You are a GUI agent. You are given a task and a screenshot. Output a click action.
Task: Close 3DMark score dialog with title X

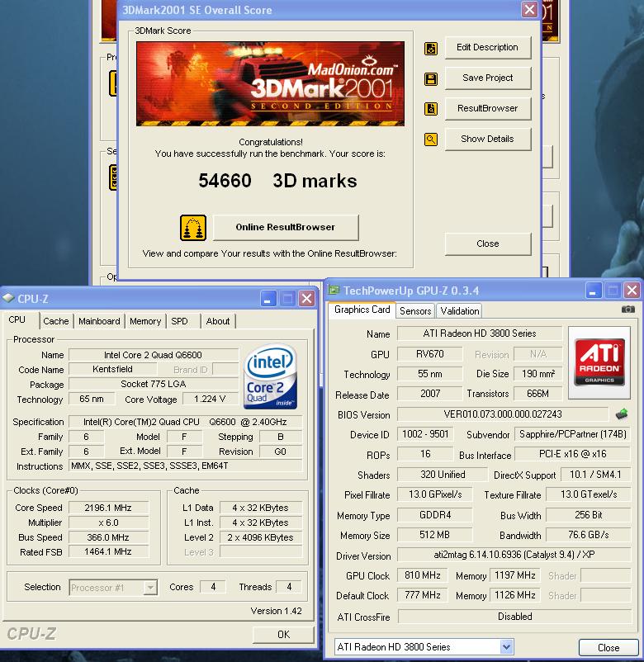click(x=529, y=10)
